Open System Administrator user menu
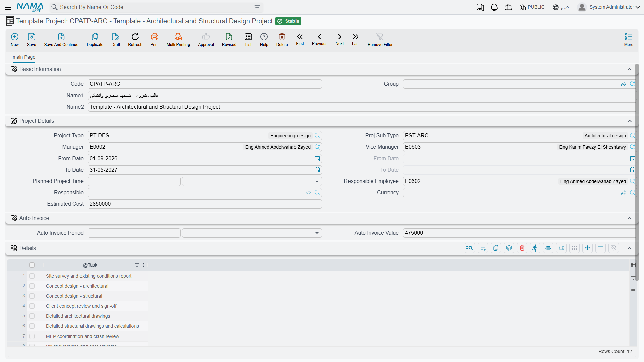Screen dimensions: 644x362 pyautogui.click(x=609, y=7)
